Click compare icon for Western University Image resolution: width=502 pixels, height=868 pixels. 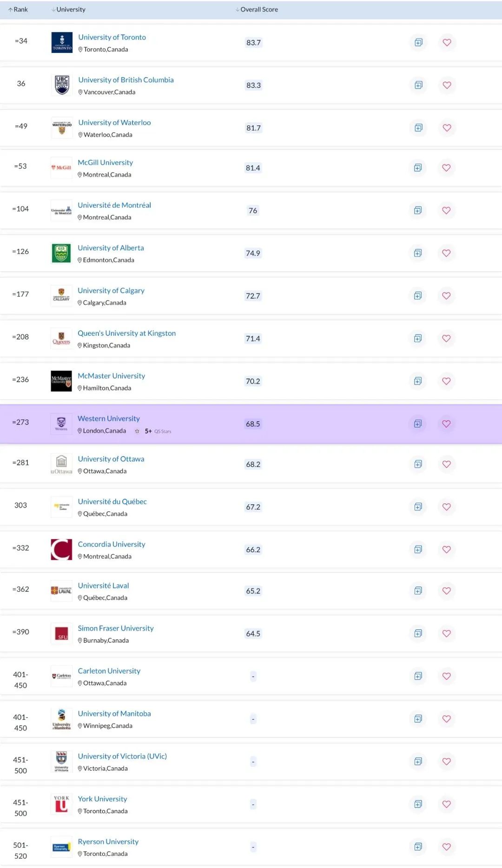(x=418, y=424)
